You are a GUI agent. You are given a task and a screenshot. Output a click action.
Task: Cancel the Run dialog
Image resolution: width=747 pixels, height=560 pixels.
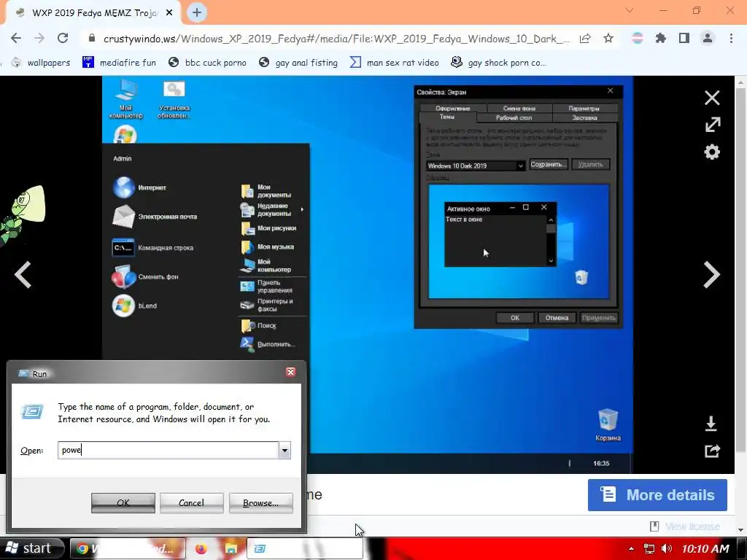(x=192, y=503)
